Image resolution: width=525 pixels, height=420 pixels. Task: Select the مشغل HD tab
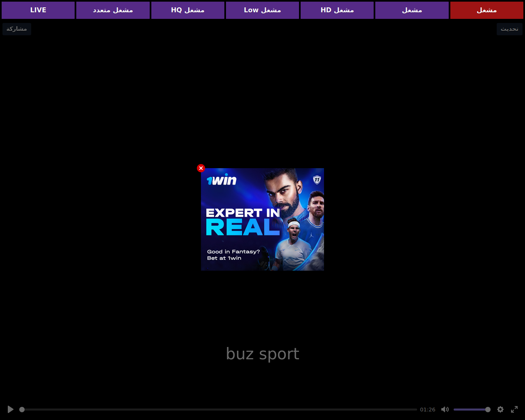point(337,10)
